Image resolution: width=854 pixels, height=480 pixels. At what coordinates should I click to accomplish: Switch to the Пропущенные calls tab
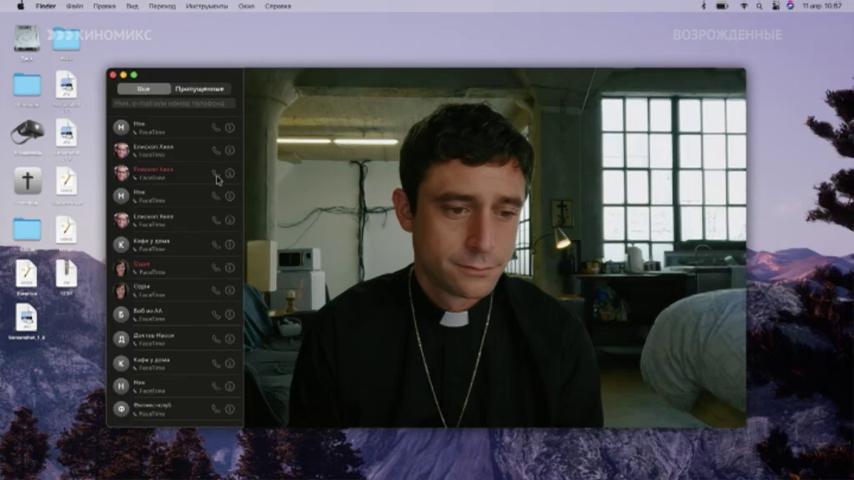tap(200, 89)
